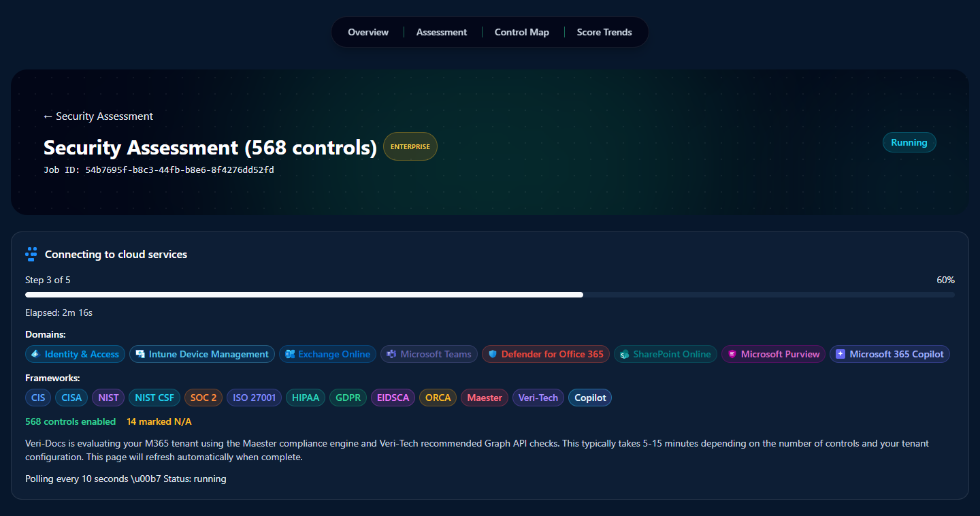Screen dimensions: 980x516
Task: Select the NIST framework chip
Action: [x=108, y=398]
